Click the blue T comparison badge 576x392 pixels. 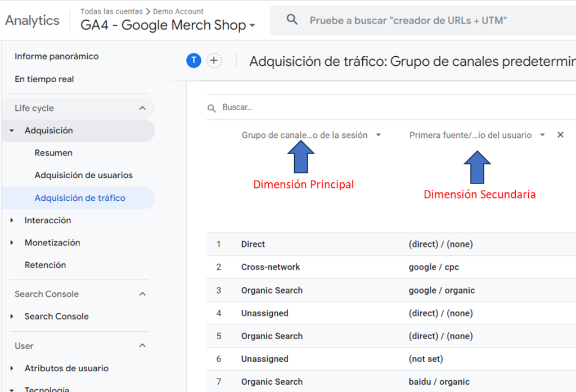pyautogui.click(x=193, y=61)
